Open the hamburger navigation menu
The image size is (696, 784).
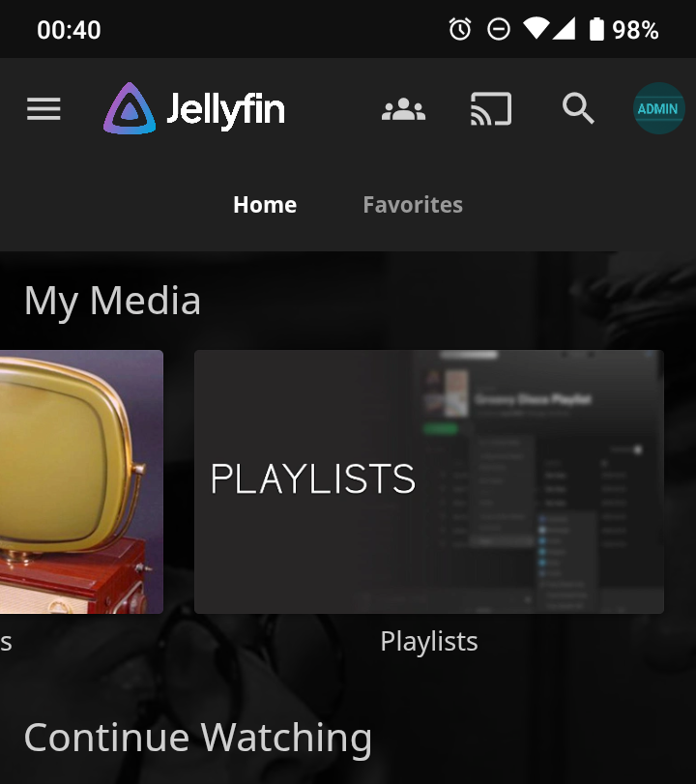pyautogui.click(x=43, y=109)
